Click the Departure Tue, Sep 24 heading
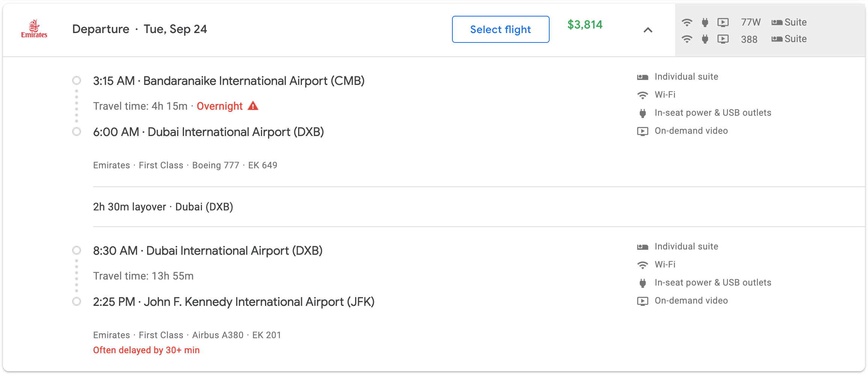868x375 pixels. pyautogui.click(x=139, y=29)
